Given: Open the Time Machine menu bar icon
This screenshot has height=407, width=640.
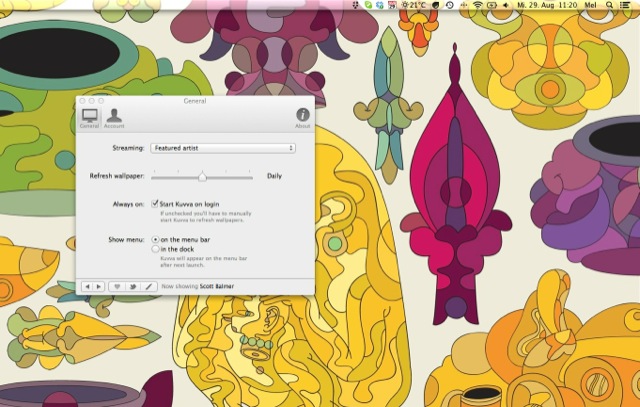Looking at the screenshot, I should click(449, 6).
